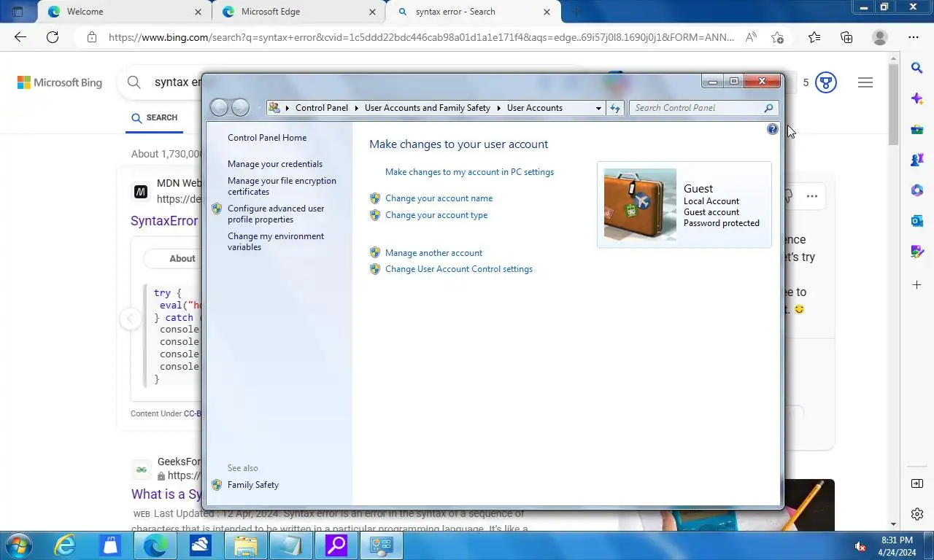Image resolution: width=934 pixels, height=560 pixels.
Task: Open Edge sidebar Microsoft 365
Action: pos(917,190)
